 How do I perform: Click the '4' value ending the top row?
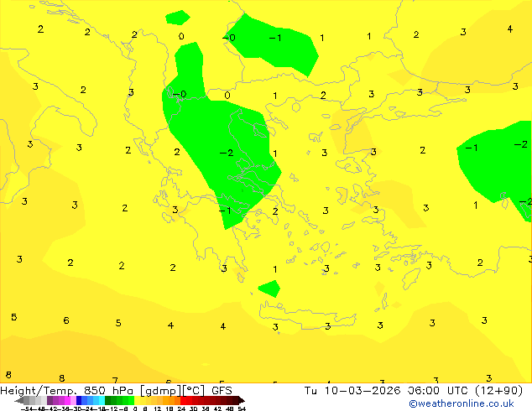click(510, 29)
